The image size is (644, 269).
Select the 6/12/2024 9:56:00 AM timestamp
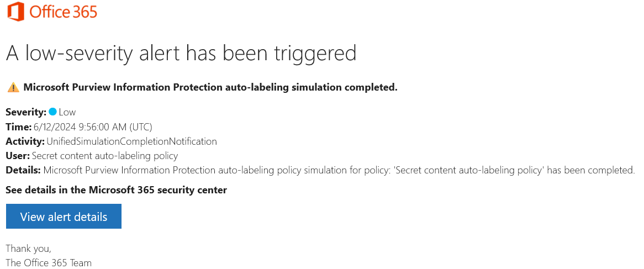93,126
